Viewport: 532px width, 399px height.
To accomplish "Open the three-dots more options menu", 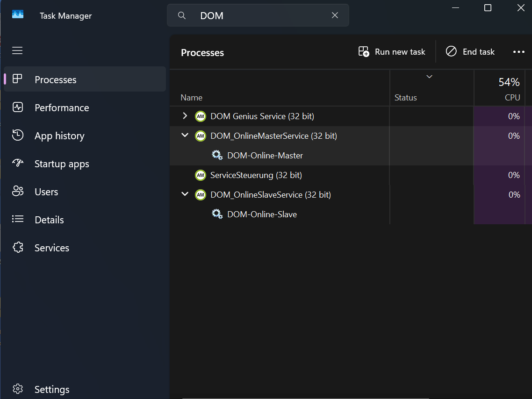I will (x=518, y=52).
